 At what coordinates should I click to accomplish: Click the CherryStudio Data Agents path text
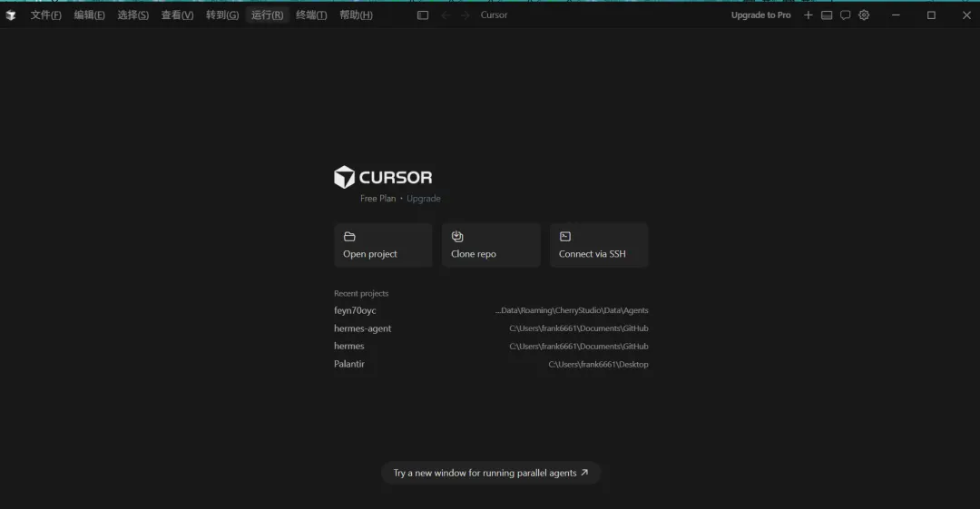(x=572, y=310)
